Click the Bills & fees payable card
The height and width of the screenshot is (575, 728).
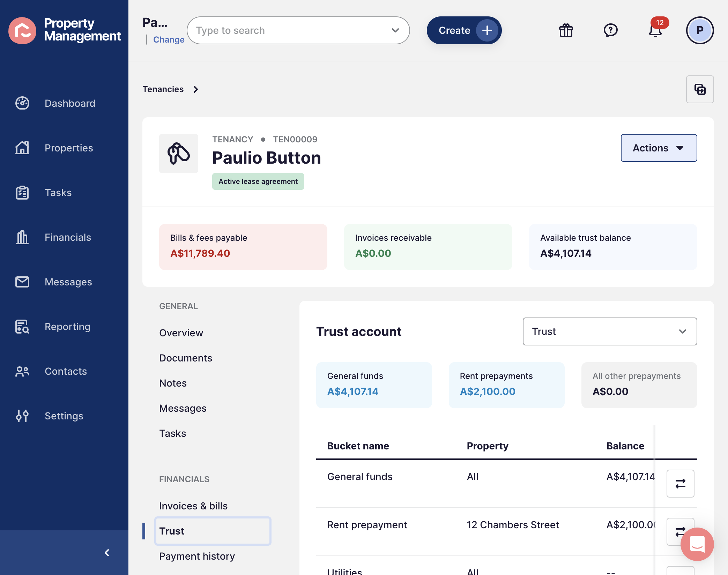click(243, 247)
